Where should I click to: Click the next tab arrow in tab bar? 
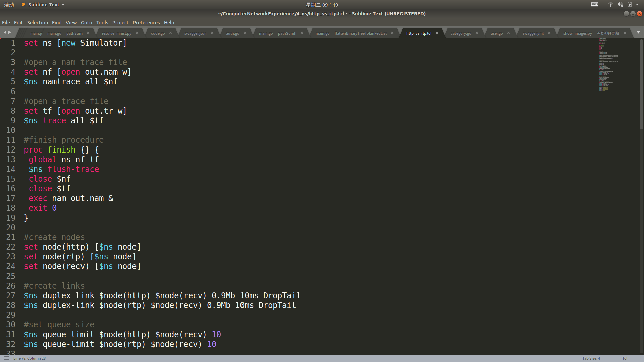click(10, 32)
